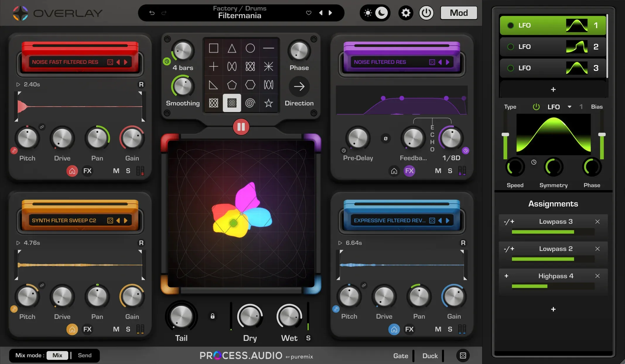The width and height of the screenshot is (625, 364).
Task: Enable the FX on the purple layer
Action: [409, 171]
